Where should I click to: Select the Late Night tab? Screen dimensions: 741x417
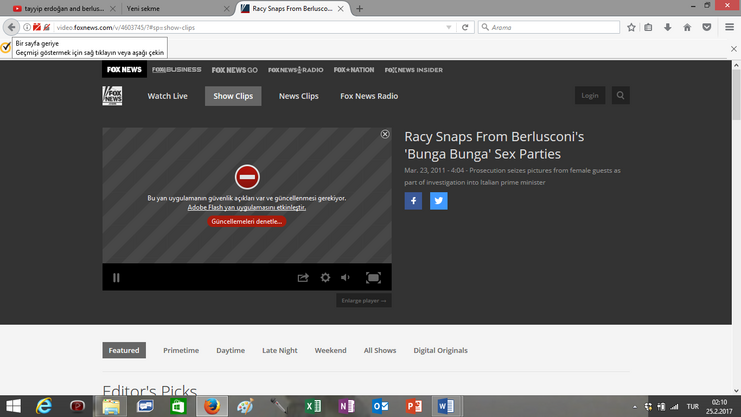click(x=280, y=350)
